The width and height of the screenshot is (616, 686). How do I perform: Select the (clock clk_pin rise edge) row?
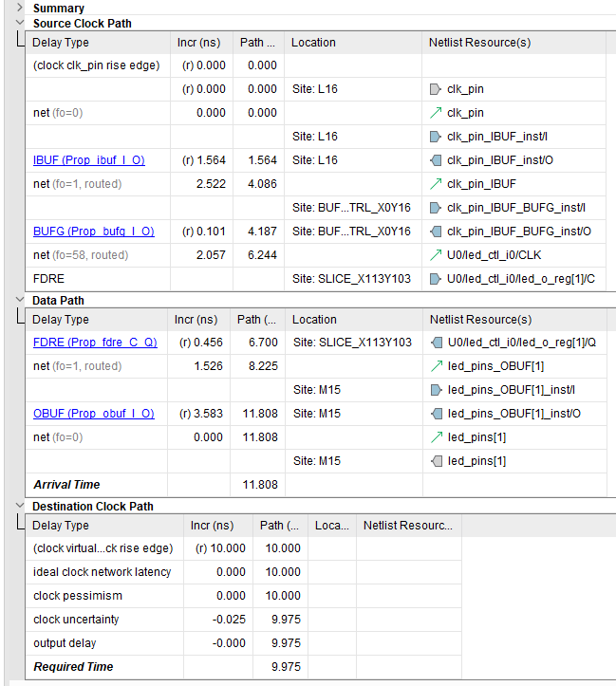pyautogui.click(x=315, y=65)
